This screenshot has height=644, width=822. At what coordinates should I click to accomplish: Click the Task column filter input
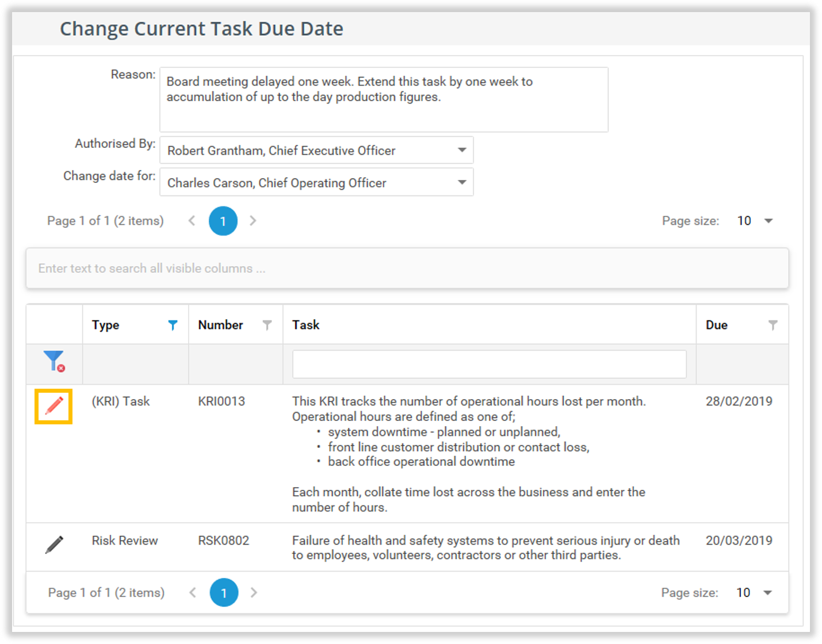(490, 364)
